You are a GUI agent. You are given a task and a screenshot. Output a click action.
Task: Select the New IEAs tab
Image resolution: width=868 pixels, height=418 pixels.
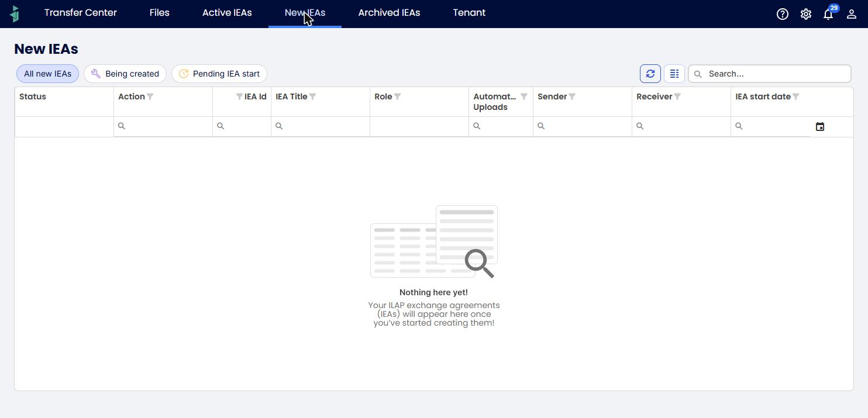point(305,13)
